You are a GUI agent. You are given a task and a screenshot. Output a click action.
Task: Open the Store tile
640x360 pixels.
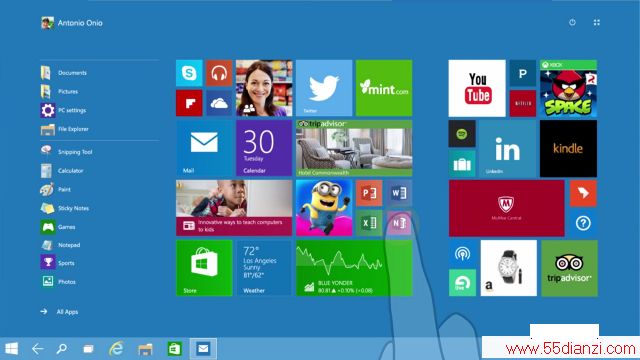[204, 268]
